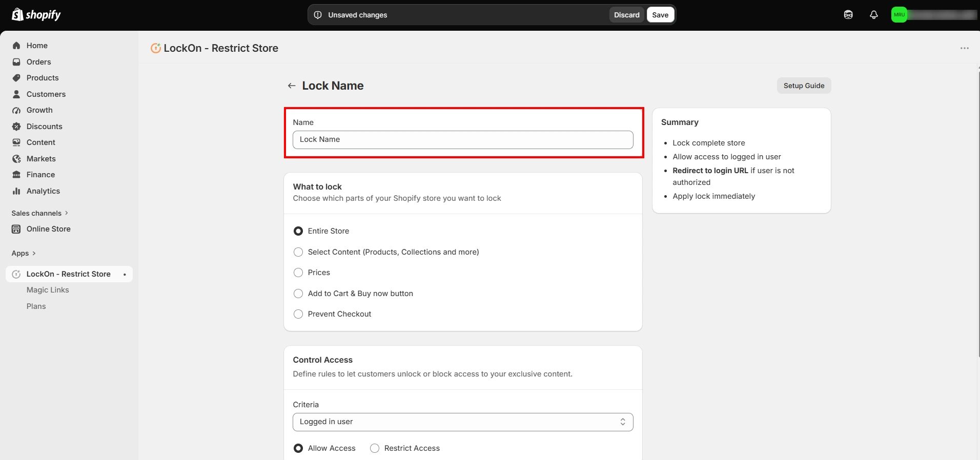Open the MRU account menu
Image resolution: width=980 pixels, height=460 pixels.
pyautogui.click(x=933, y=15)
